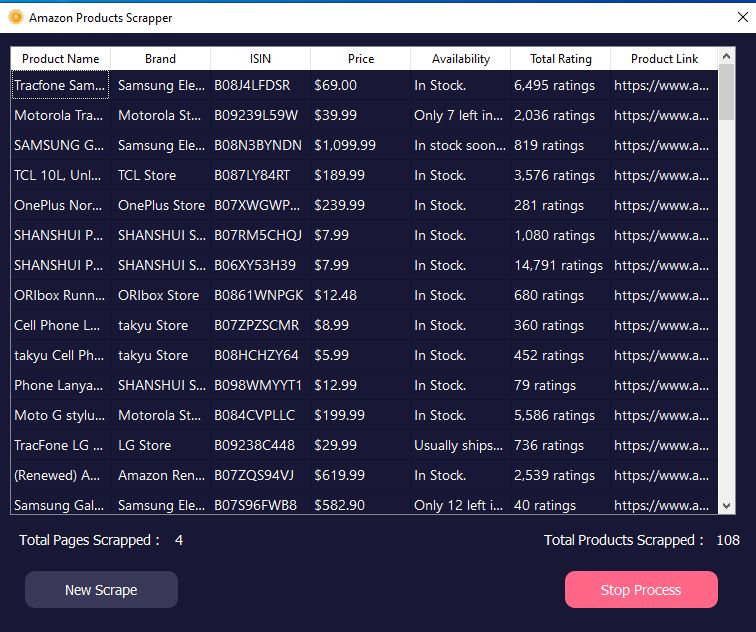Click the table's vertical scrollbar thumb
This screenshot has width=756, height=632.
coord(727,93)
